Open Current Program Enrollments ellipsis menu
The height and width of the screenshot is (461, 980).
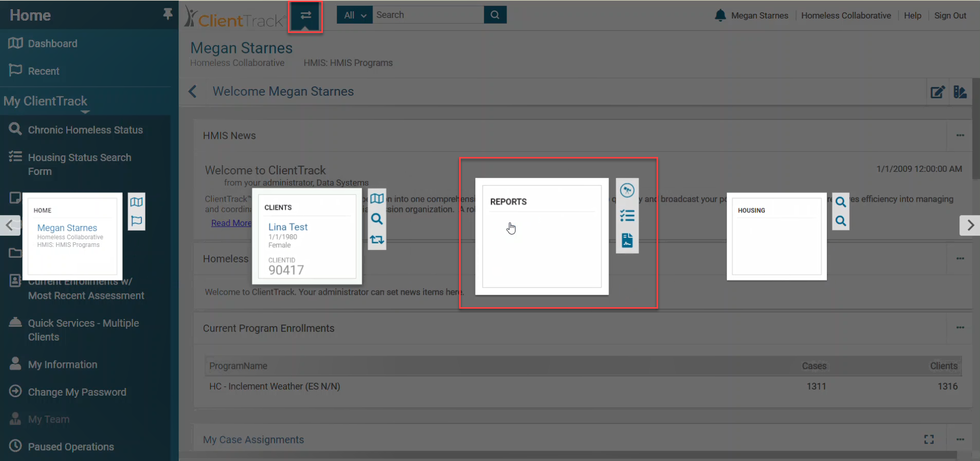(x=960, y=328)
